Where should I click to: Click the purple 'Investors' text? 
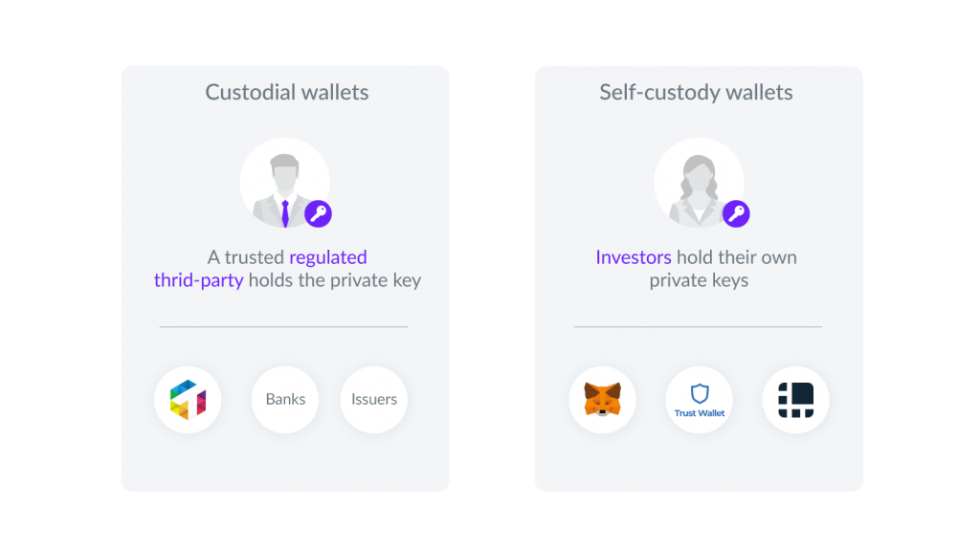coord(634,257)
